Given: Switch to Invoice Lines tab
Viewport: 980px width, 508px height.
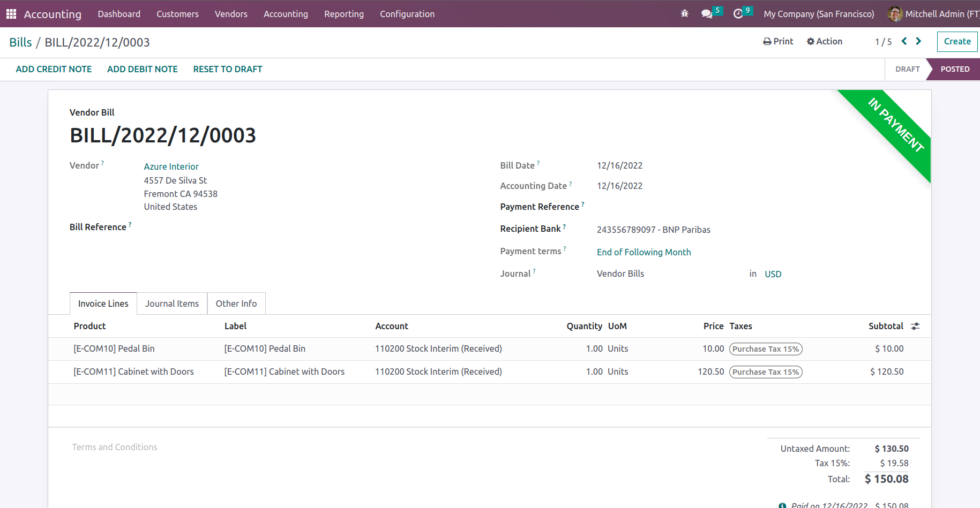Looking at the screenshot, I should pos(103,304).
